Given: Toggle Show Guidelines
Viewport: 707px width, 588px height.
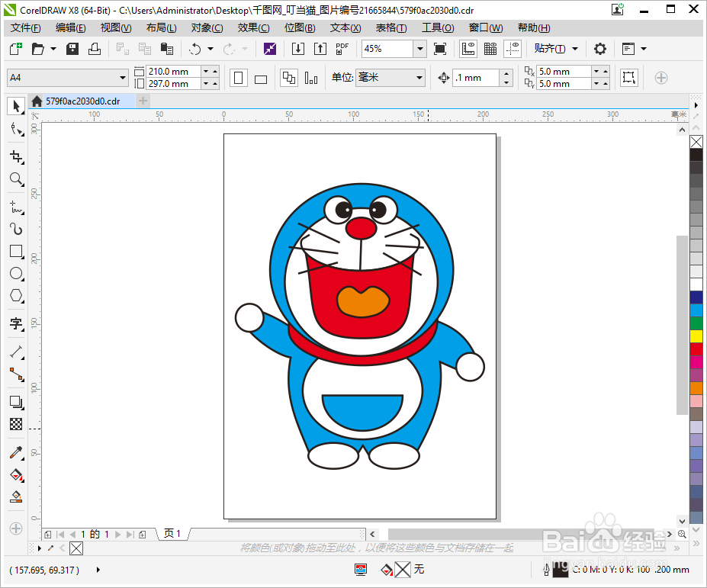Looking at the screenshot, I should (513, 49).
